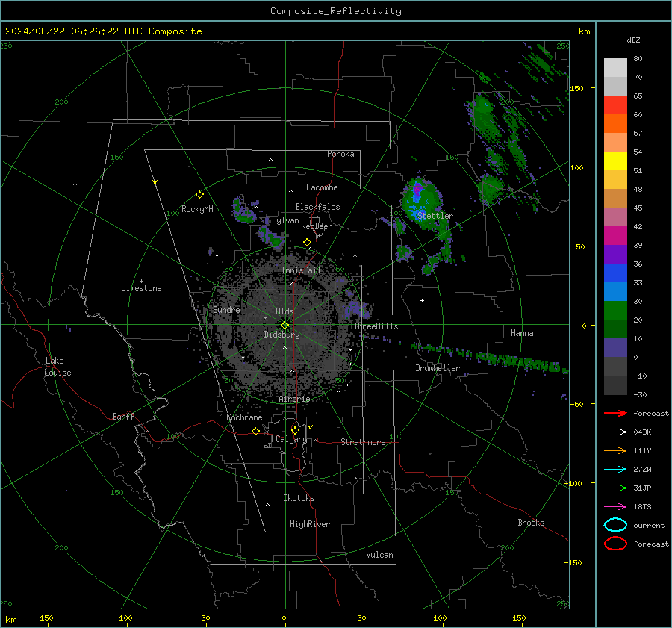Click the 'ThreeHills' map label

pos(376,326)
